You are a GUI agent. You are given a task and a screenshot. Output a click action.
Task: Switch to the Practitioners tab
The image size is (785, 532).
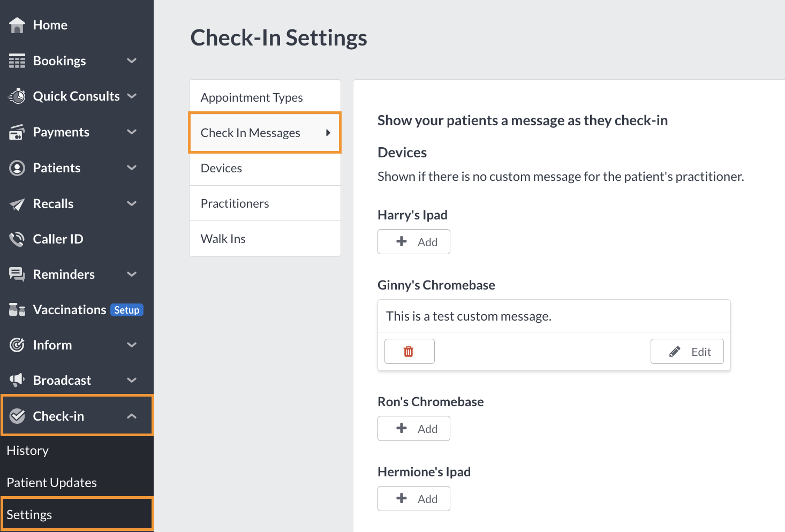[x=235, y=203]
